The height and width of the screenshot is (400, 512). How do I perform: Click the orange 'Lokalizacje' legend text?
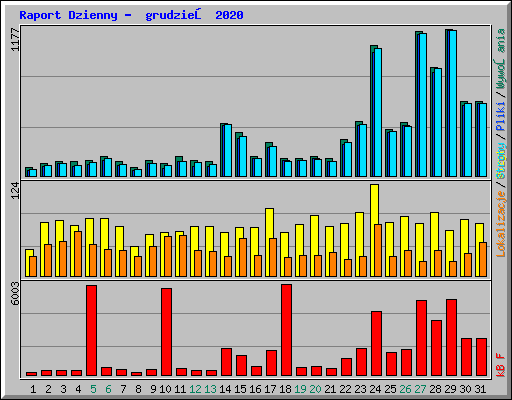click(501, 223)
